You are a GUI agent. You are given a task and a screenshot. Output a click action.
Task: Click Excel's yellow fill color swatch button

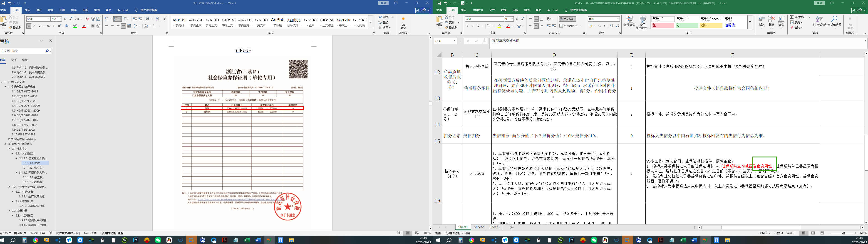499,26
